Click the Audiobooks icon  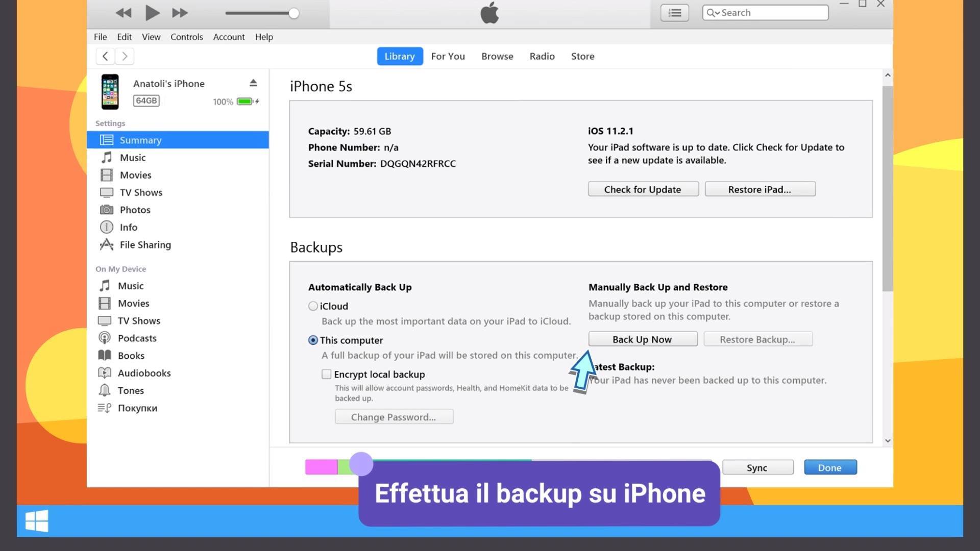point(104,373)
